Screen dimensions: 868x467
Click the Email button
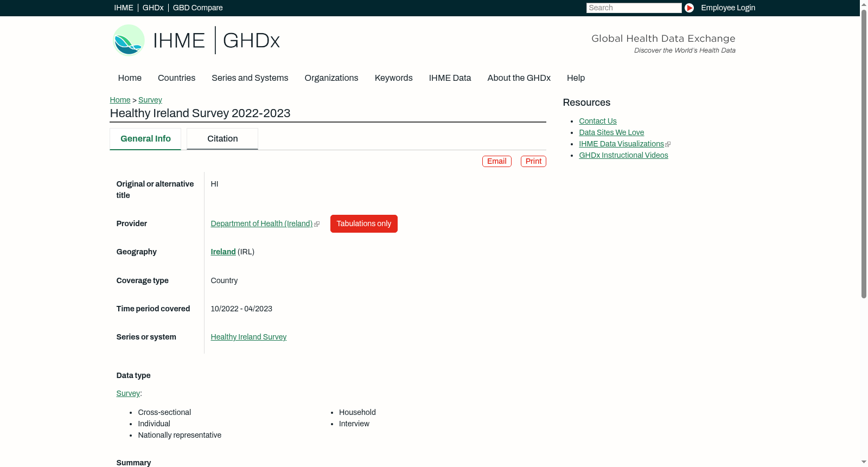pyautogui.click(x=497, y=161)
